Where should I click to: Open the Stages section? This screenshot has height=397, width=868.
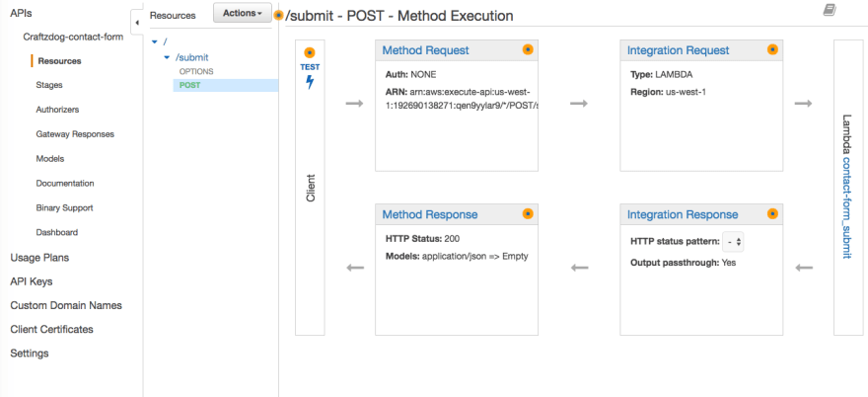coord(49,85)
